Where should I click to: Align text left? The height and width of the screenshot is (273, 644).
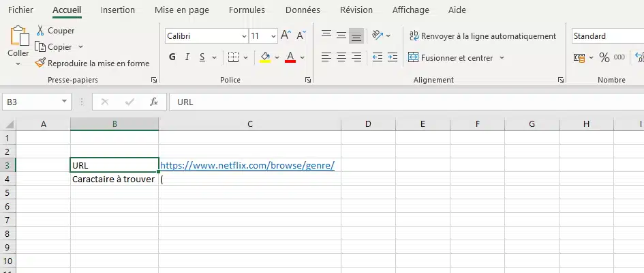pyautogui.click(x=326, y=57)
